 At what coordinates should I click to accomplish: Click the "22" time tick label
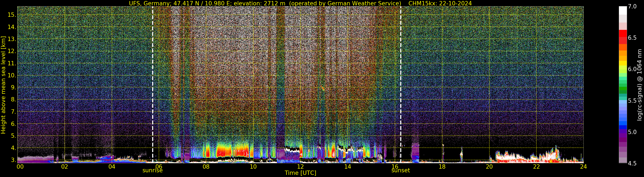point(536,166)
